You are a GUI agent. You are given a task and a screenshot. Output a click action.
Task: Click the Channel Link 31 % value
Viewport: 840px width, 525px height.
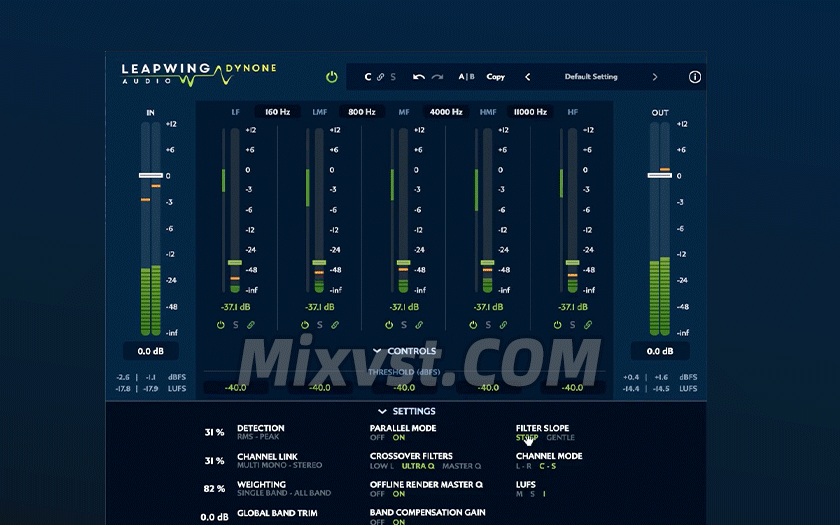click(x=214, y=461)
